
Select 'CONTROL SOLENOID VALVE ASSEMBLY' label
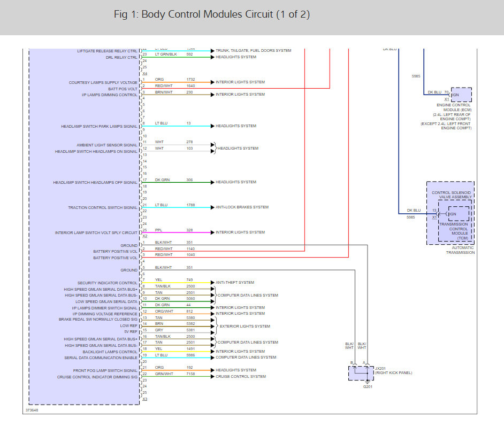point(452,195)
